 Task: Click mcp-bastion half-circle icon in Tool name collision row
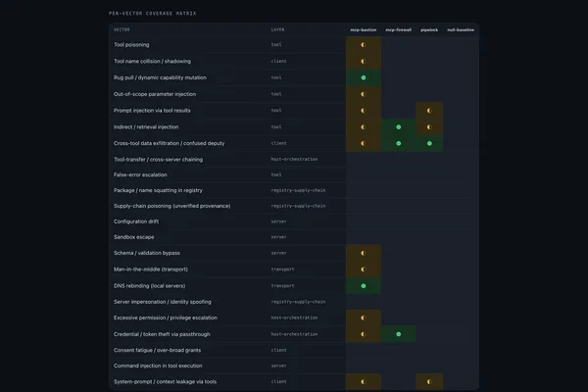point(363,61)
